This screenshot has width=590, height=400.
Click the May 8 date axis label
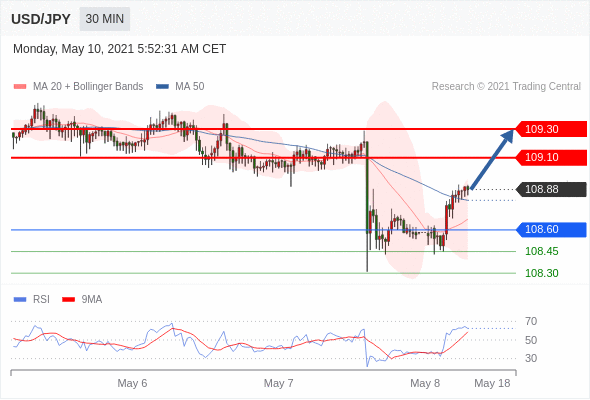coord(425,383)
